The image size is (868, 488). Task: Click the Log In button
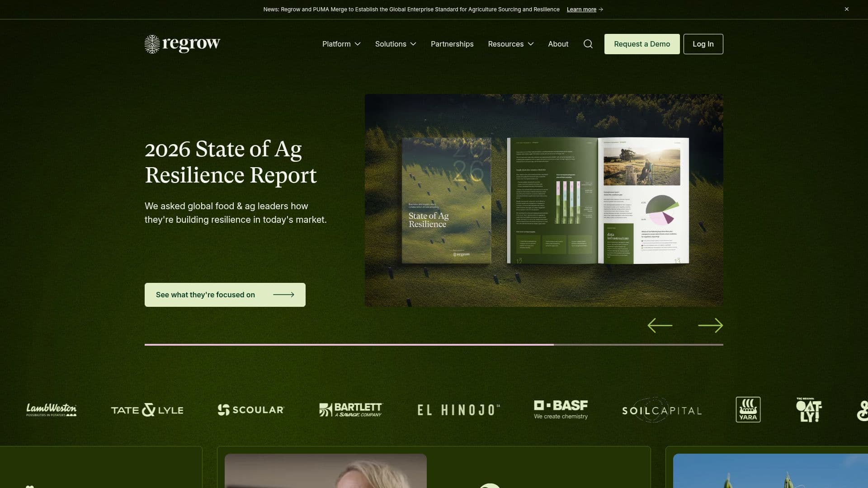[x=703, y=44]
